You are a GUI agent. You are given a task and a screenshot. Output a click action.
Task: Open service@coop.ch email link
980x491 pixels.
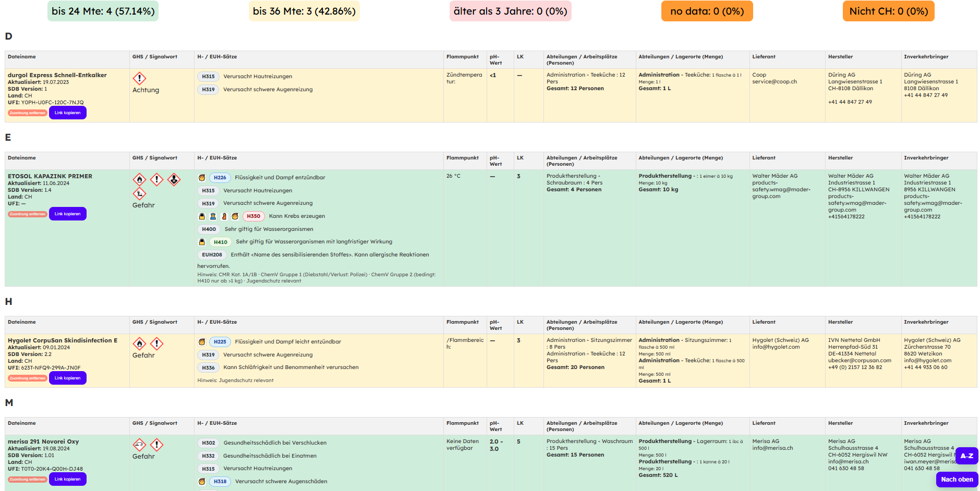tap(775, 82)
